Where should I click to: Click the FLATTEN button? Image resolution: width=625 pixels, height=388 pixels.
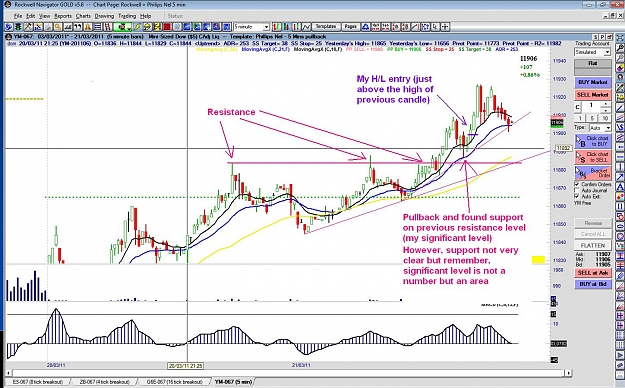coord(593,245)
